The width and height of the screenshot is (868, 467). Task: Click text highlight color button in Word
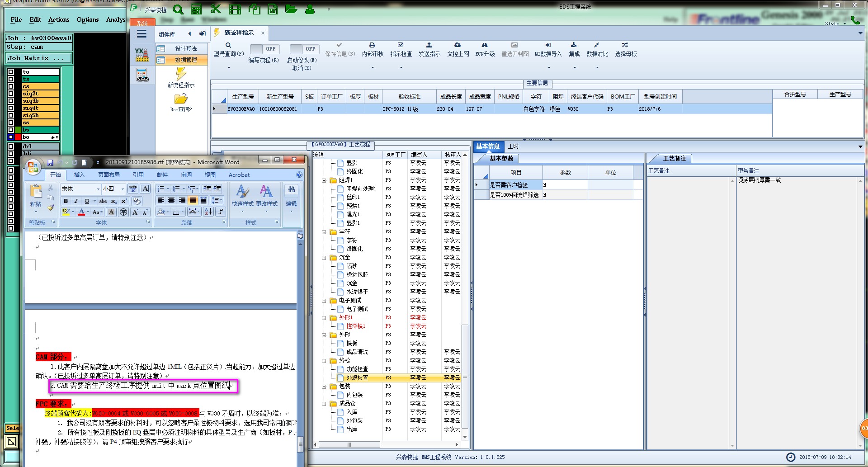(66, 212)
